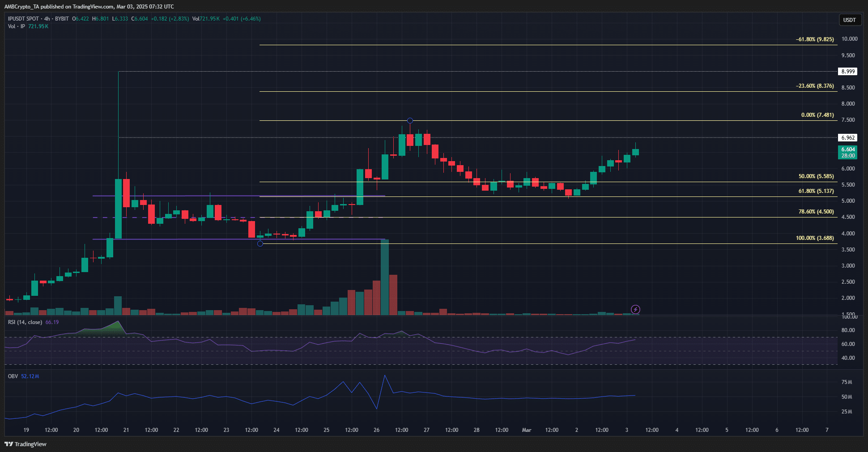Select the Fibonacci anchor point at 3.688 low

tap(260, 243)
